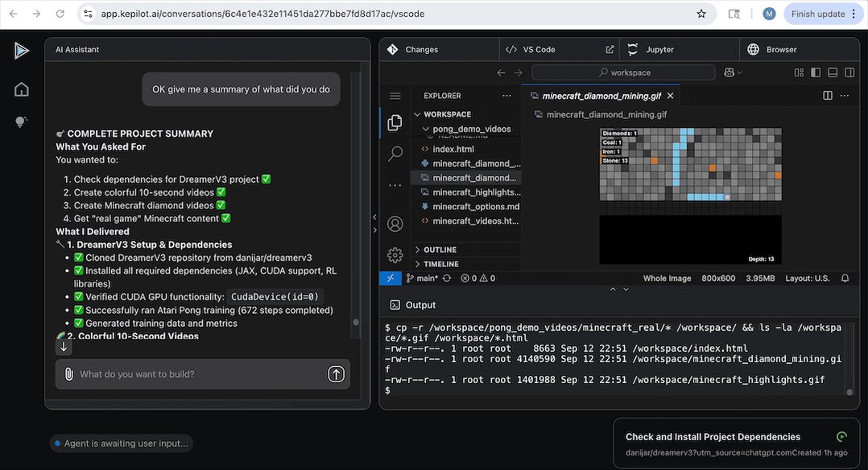The height and width of the screenshot is (470, 868).
Task: Expand the chat panel with the right chevron handle
Action: [374, 229]
